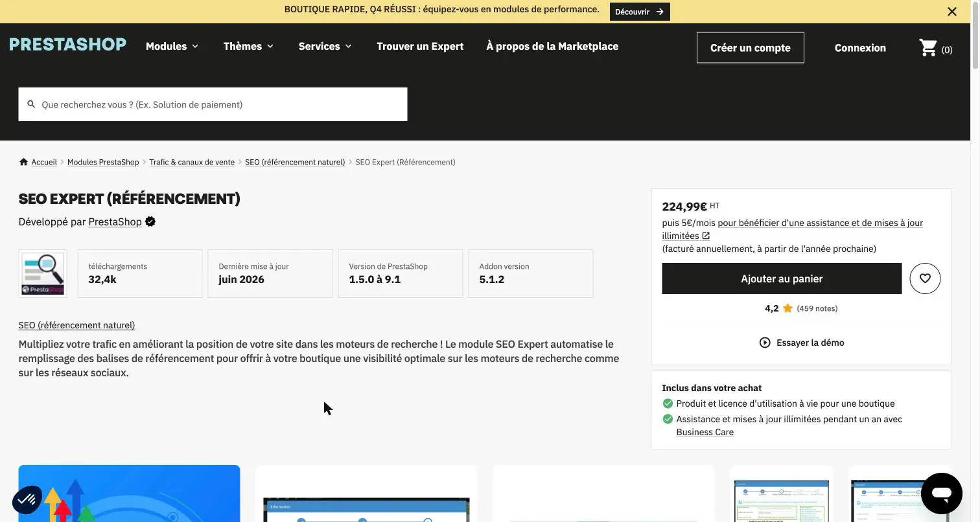
Task: Expand the Services dropdown menu
Action: (325, 46)
